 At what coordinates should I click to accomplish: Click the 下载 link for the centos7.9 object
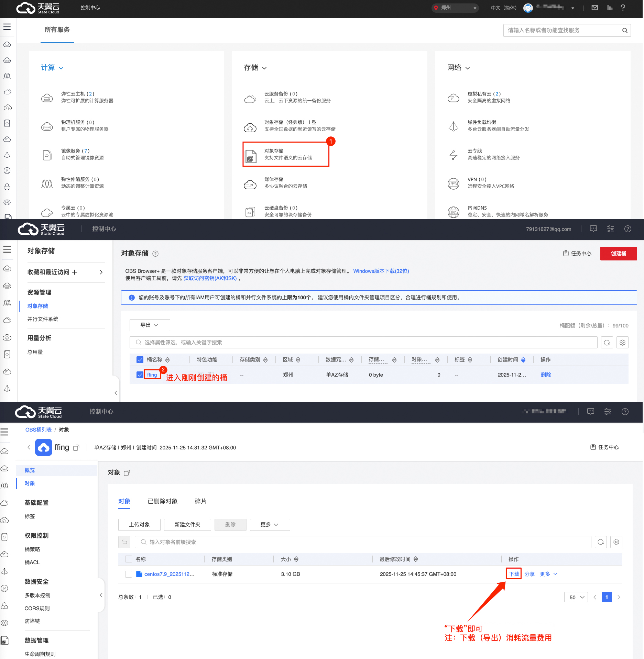[514, 574]
